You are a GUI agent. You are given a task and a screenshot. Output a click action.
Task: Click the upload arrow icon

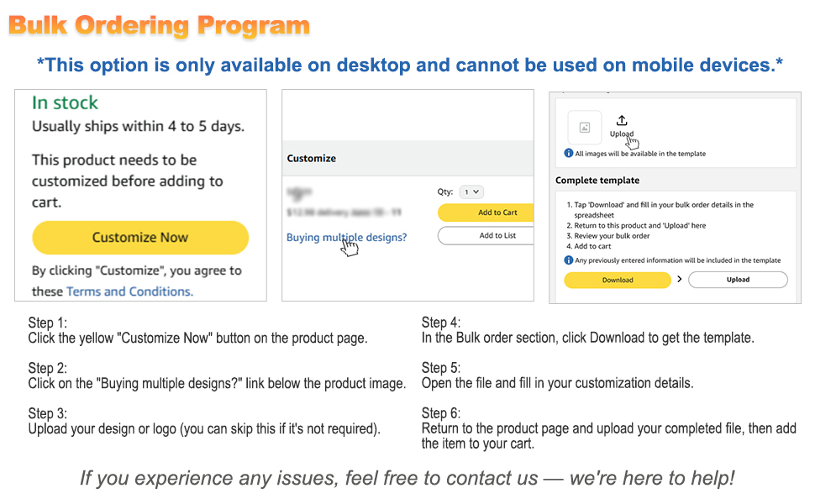pos(622,121)
